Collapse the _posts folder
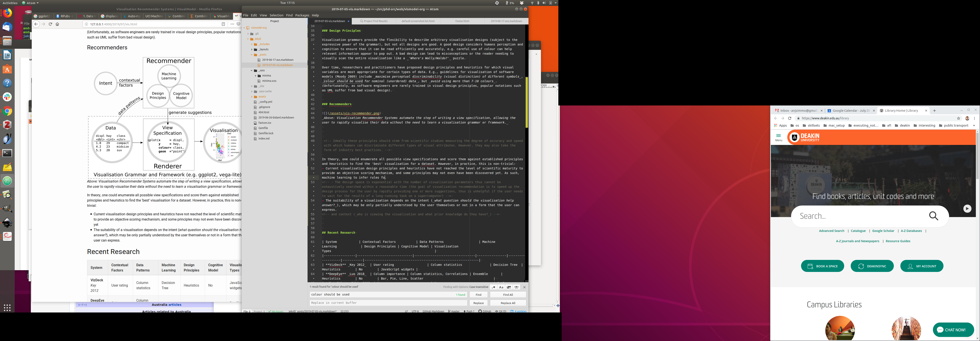The height and width of the screenshot is (341, 980). coord(262,55)
